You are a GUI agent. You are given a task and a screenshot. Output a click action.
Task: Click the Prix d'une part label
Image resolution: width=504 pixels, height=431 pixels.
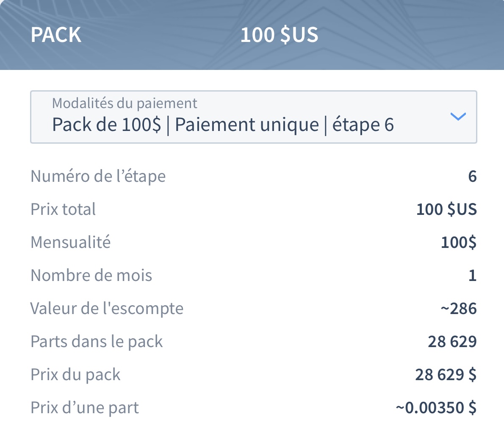pyautogui.click(x=85, y=408)
